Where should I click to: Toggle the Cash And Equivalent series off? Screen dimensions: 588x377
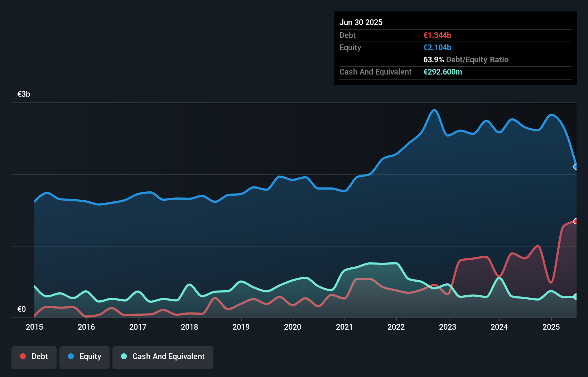[163, 357]
